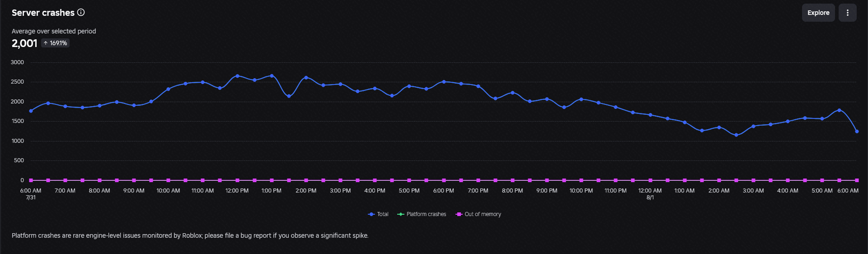Click the Total data point at 8:00 PM
The height and width of the screenshot is (254, 868).
512,93
